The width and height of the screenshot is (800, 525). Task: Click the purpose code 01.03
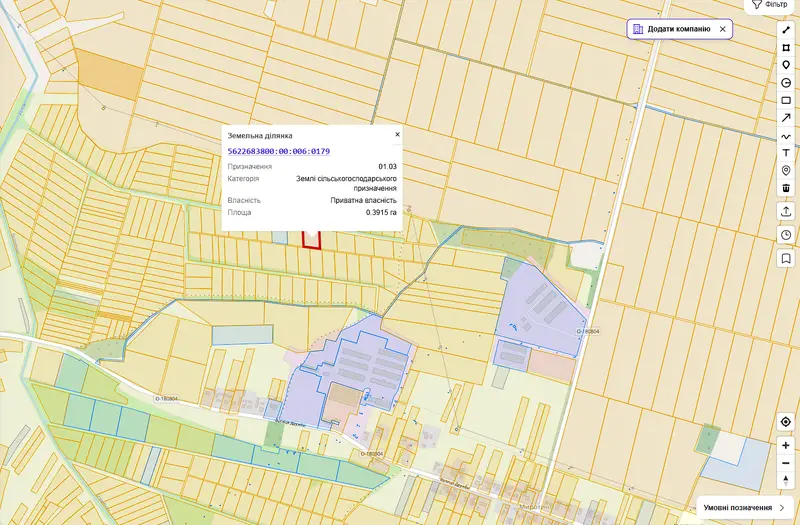[387, 167]
